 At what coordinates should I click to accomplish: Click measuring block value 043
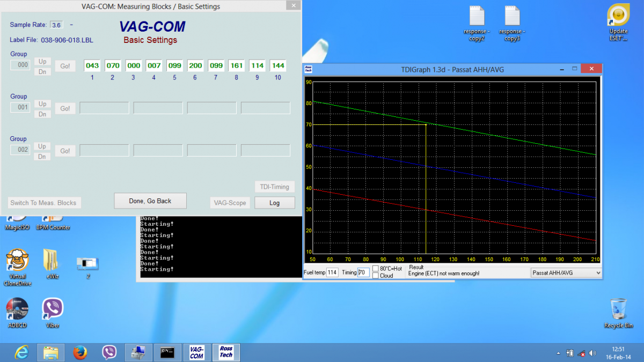click(92, 65)
